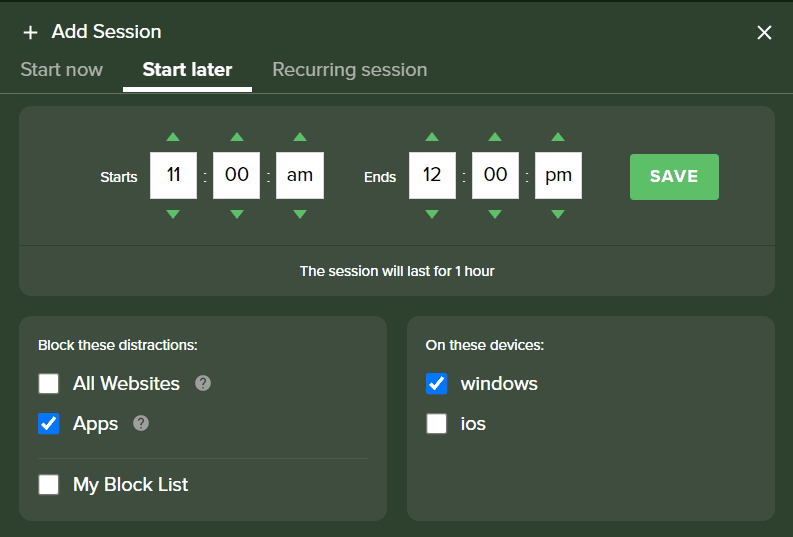The width and height of the screenshot is (793, 537).
Task: Uncheck the windows device checkbox
Action: coord(436,383)
